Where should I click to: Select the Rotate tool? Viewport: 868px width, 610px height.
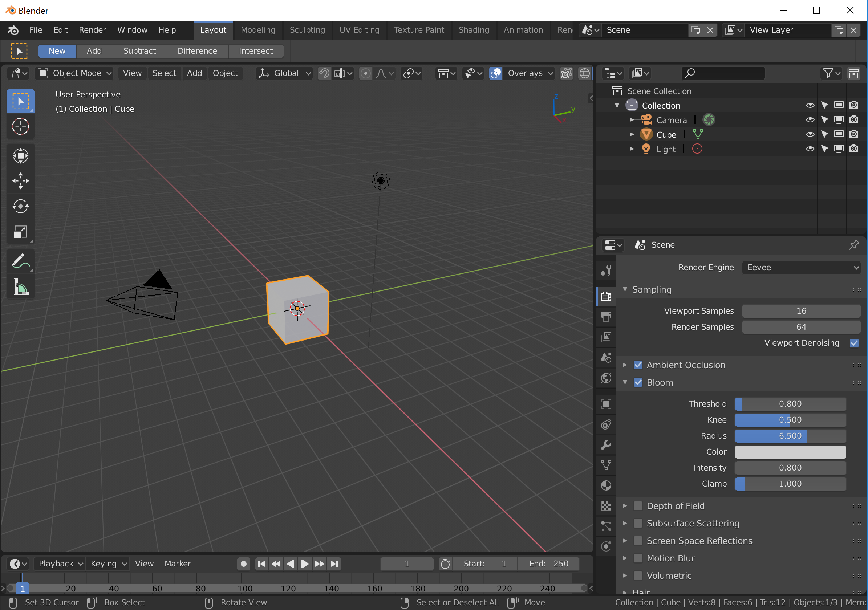click(20, 206)
